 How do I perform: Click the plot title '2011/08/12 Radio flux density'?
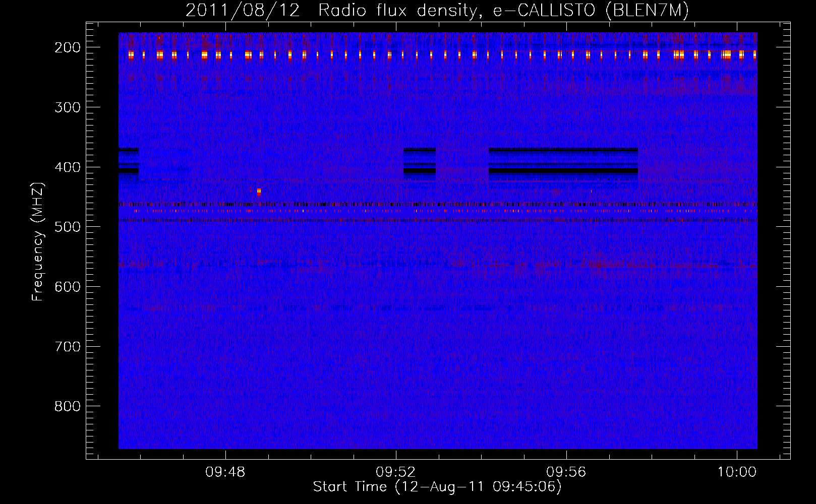coord(330,11)
